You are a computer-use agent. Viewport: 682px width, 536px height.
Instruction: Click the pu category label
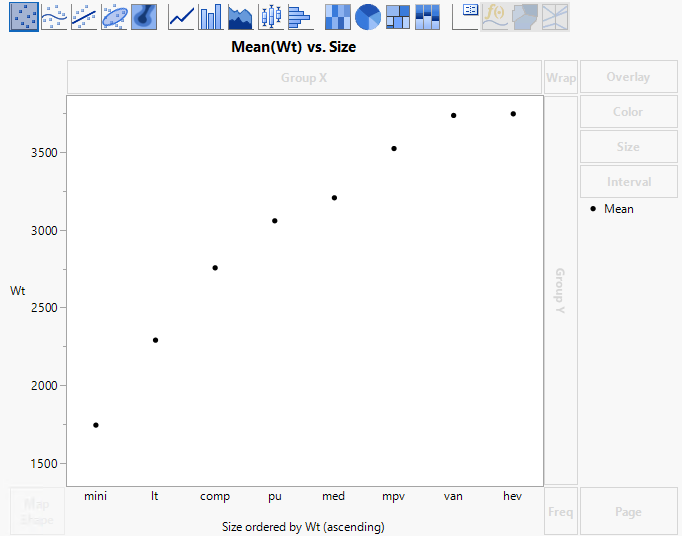tap(275, 496)
